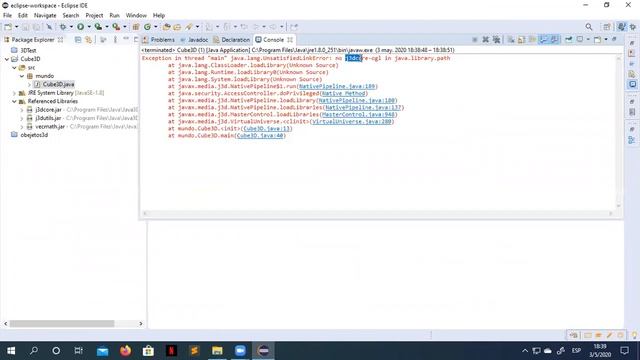Open the File menu

coord(7,15)
